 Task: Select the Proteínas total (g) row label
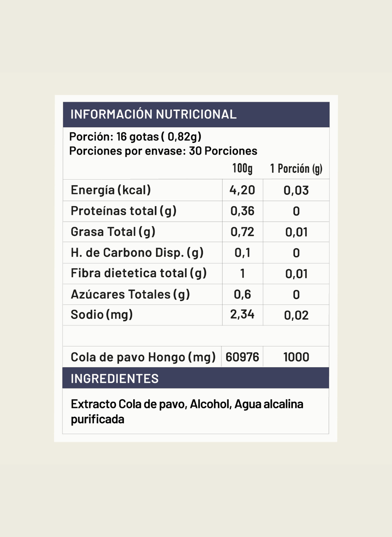coord(123,211)
